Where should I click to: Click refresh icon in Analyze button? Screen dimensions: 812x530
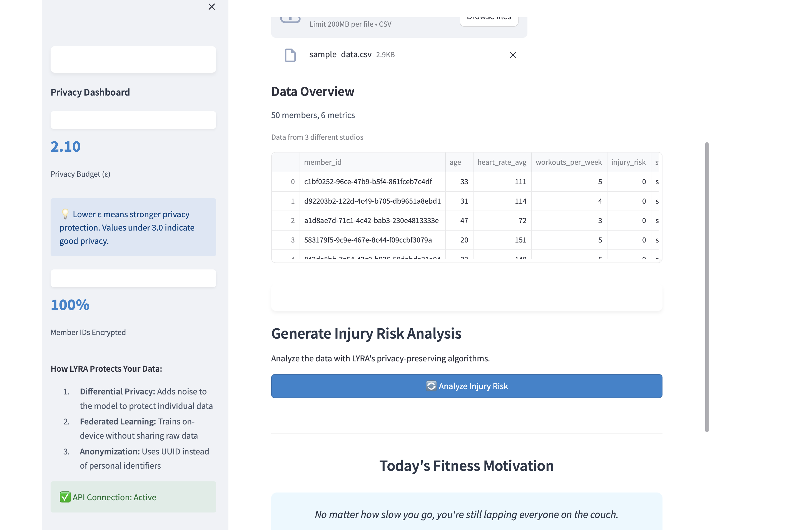coord(431,386)
